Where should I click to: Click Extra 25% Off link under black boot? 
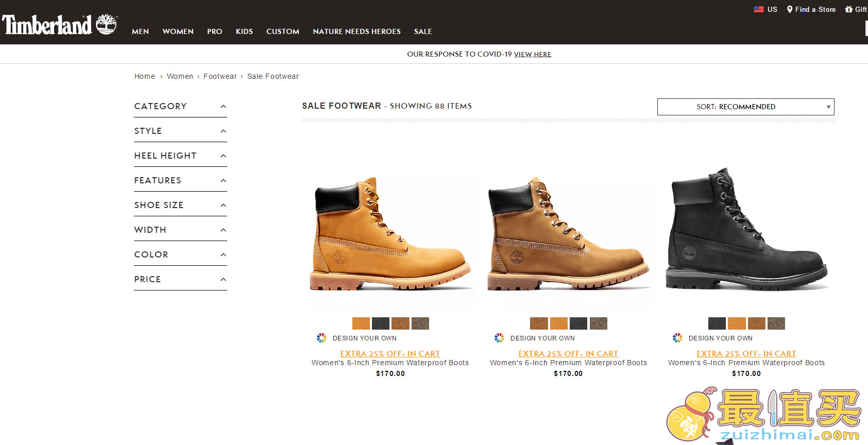[x=746, y=353]
